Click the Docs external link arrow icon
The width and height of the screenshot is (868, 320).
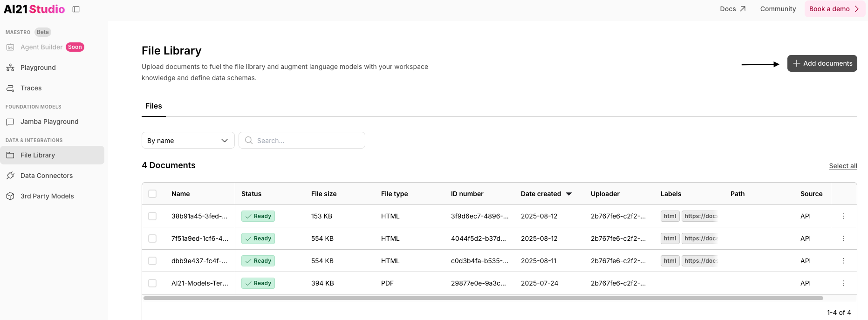coord(743,9)
